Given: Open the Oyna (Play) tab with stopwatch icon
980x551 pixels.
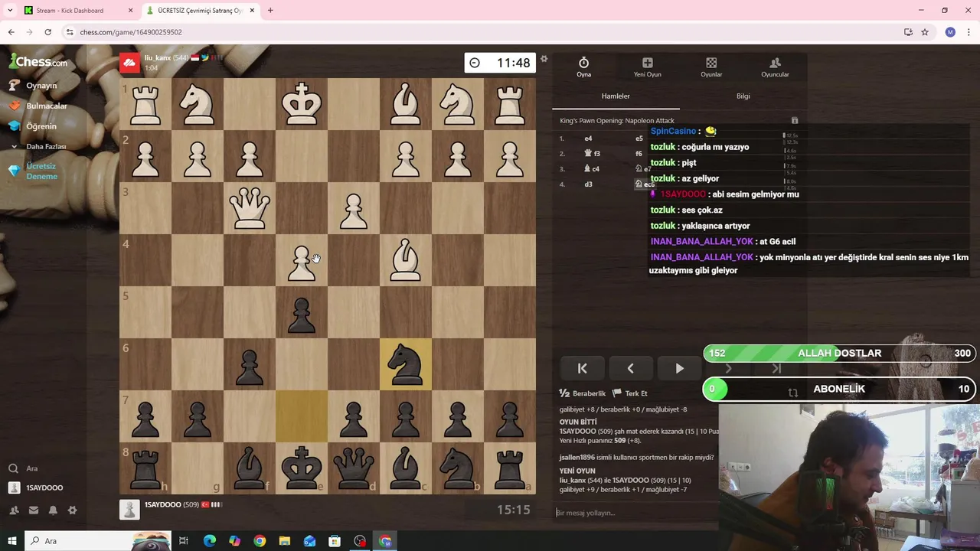Looking at the screenshot, I should pos(583,67).
